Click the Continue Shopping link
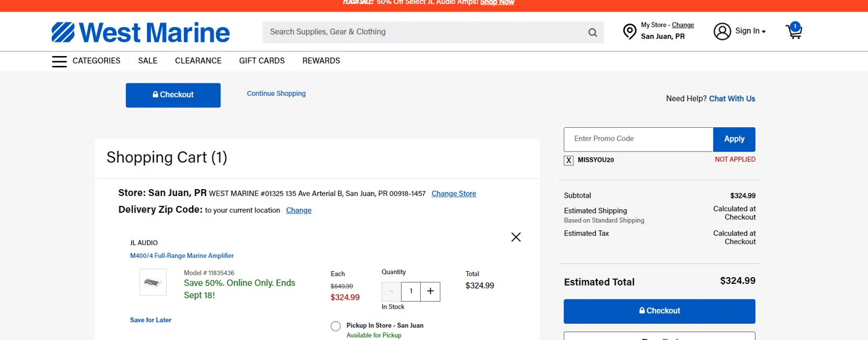Image resolution: width=868 pixels, height=340 pixels. point(276,94)
